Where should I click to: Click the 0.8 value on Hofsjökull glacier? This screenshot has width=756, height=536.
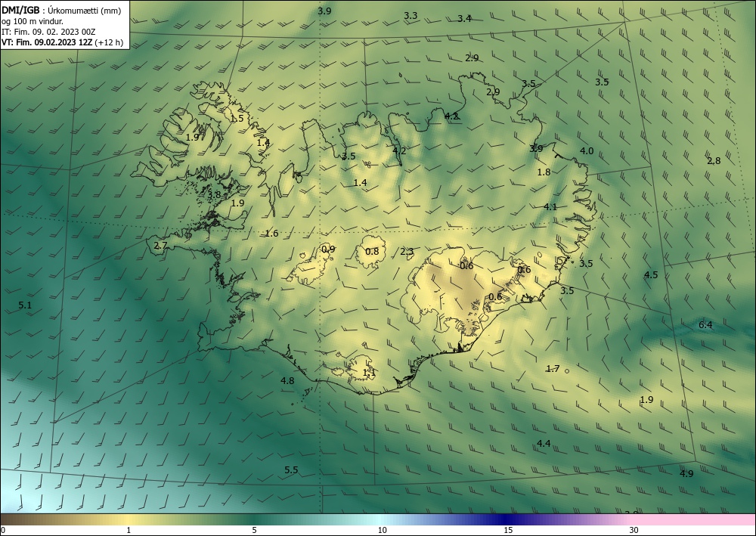(x=372, y=251)
